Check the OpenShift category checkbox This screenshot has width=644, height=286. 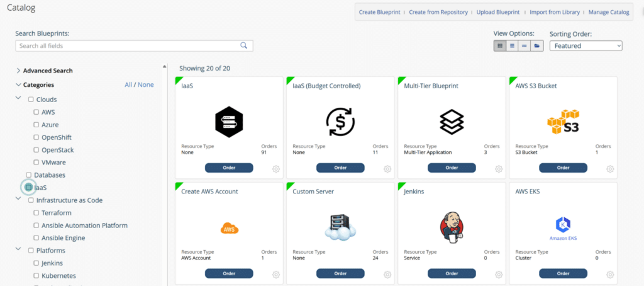[36, 137]
